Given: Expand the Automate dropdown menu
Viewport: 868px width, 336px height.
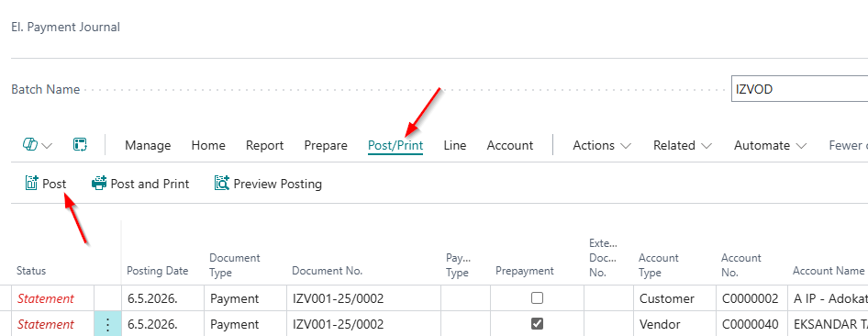Looking at the screenshot, I should click(770, 146).
